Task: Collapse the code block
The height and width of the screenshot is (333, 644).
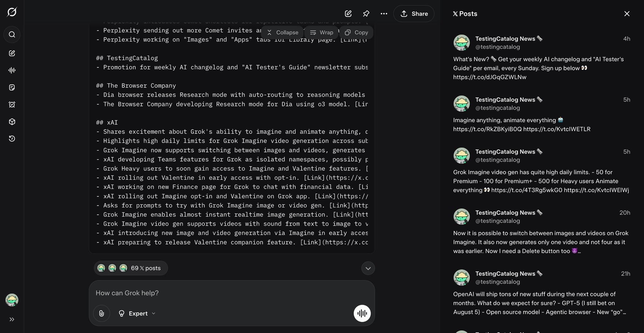Action: pos(283,32)
